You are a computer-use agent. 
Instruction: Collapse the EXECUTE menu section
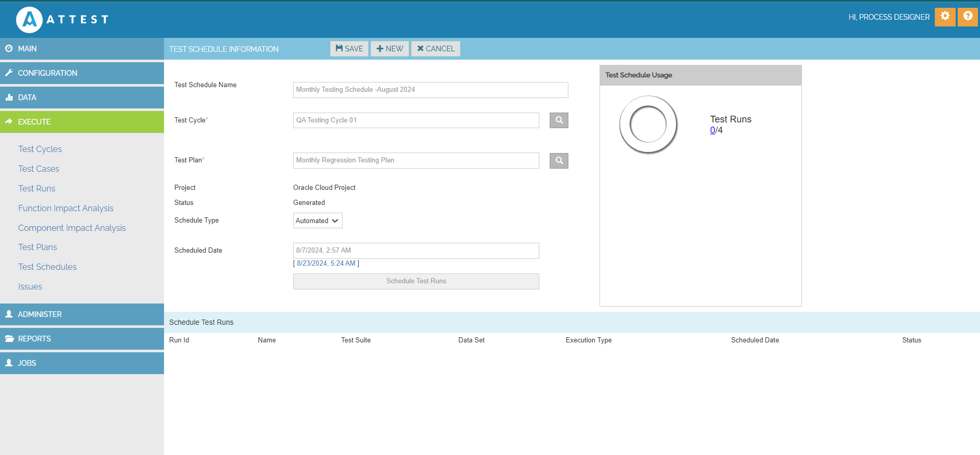(x=82, y=122)
